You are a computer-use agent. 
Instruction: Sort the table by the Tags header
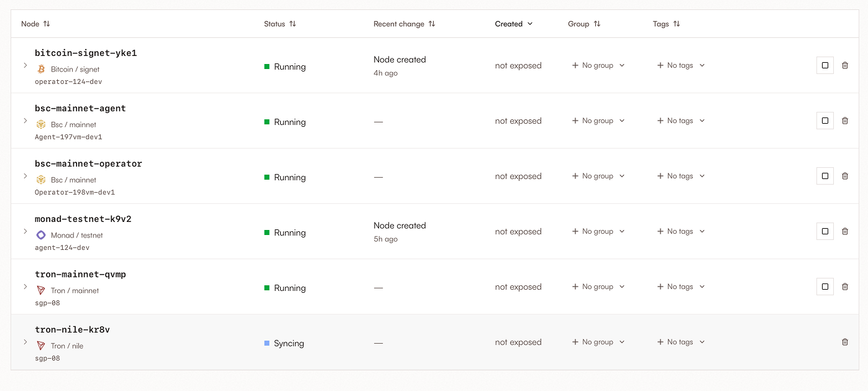(667, 24)
